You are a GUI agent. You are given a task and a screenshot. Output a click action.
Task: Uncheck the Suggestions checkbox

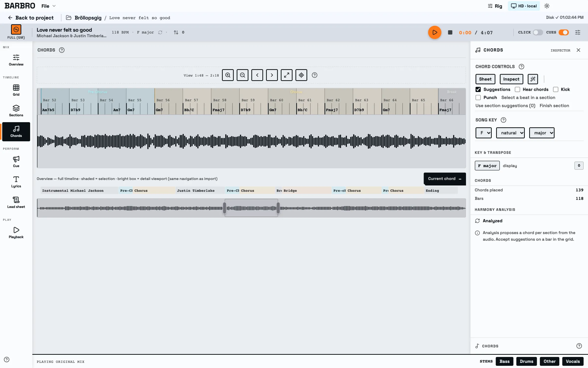pyautogui.click(x=478, y=89)
